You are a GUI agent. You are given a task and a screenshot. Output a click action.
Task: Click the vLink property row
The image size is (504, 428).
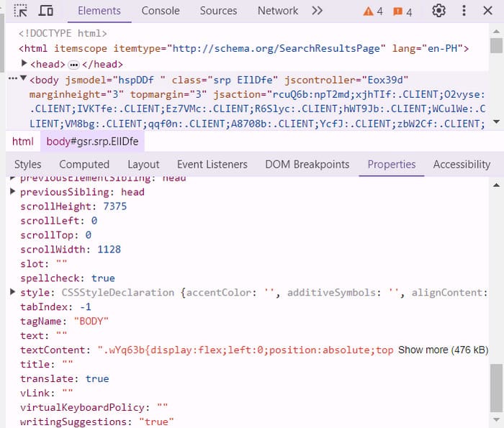pos(47,393)
